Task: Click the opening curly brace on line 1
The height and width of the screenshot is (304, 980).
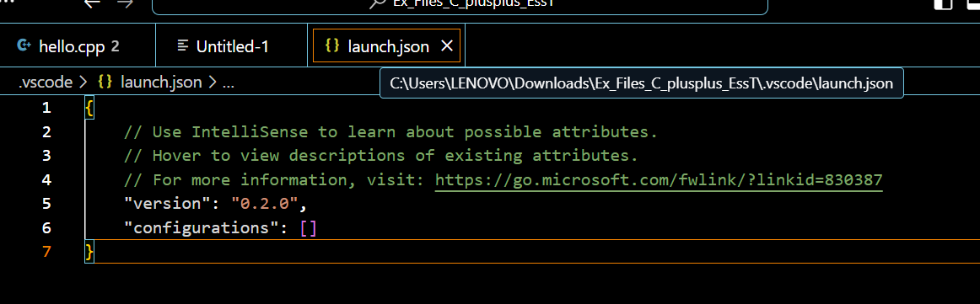Action: pyautogui.click(x=89, y=109)
